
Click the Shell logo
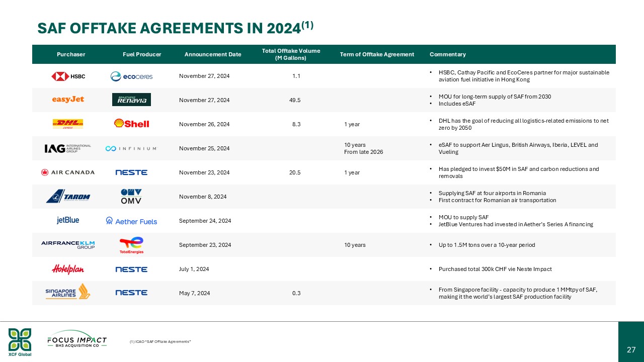(131, 124)
